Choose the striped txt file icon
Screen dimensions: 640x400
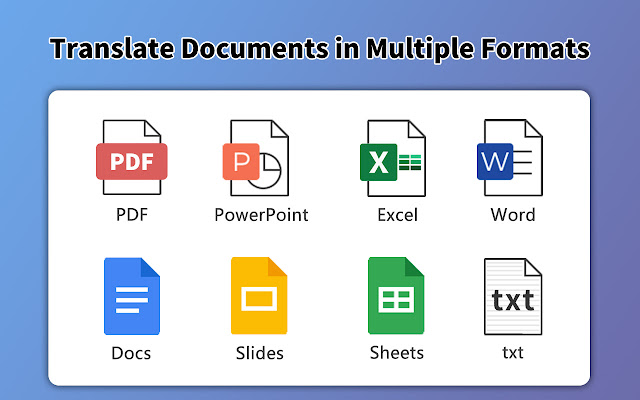pyautogui.click(x=513, y=297)
